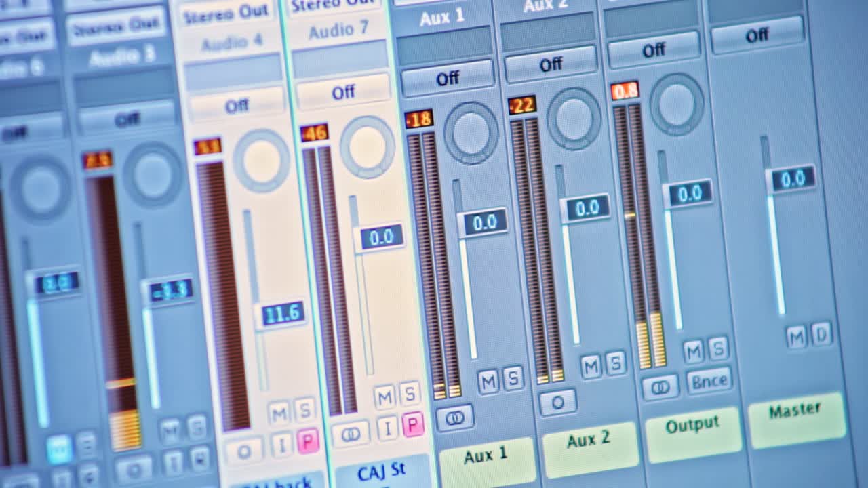This screenshot has width=868, height=488.
Task: Click the pink record button on CAJ St
Action: tap(412, 424)
